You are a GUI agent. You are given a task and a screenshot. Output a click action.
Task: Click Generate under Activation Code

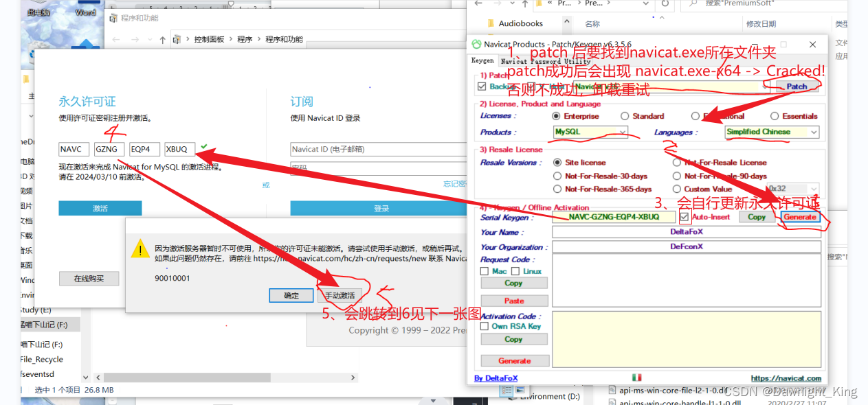[513, 360]
